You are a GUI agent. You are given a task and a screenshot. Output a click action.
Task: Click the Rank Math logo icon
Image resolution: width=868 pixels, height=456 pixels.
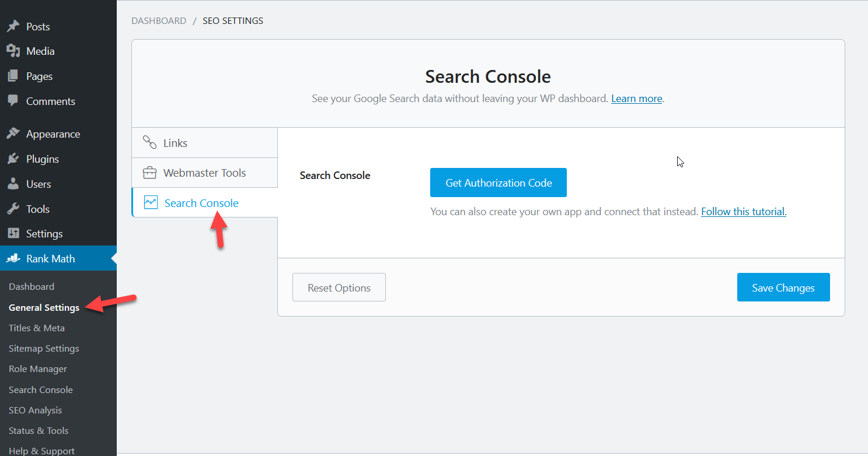pos(13,258)
